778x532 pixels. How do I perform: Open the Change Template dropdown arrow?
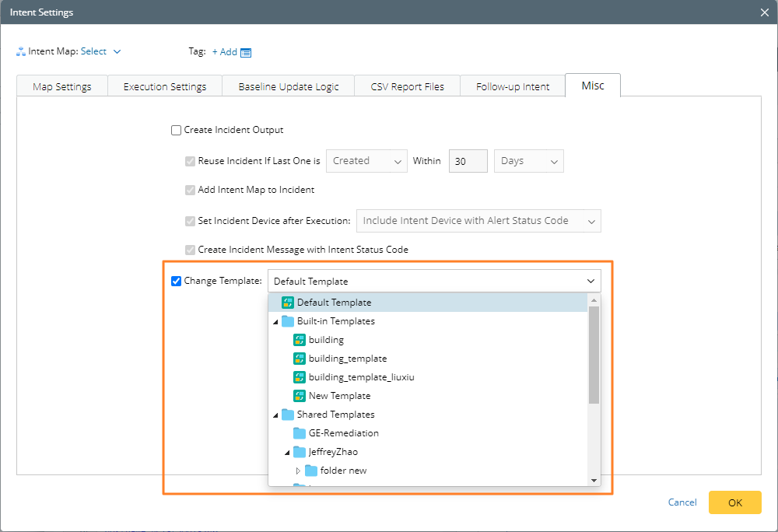591,281
